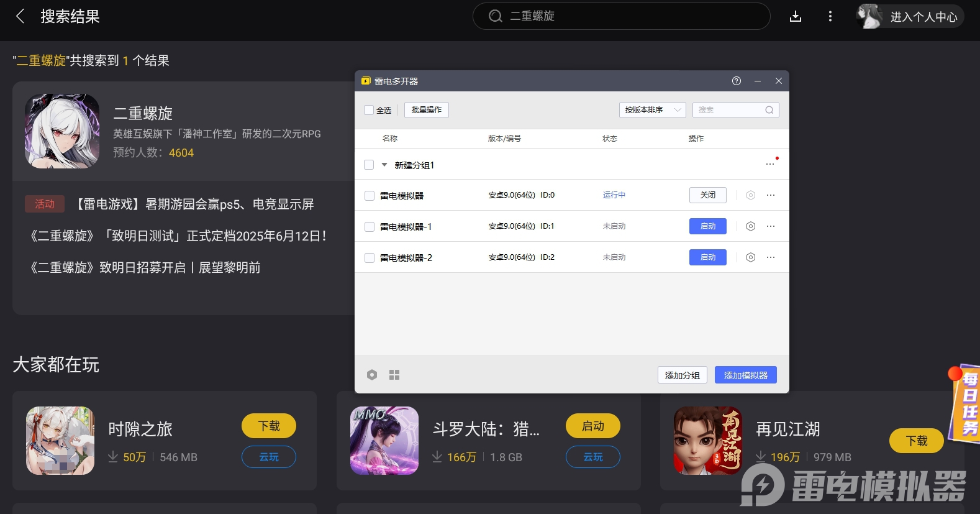Click the help question mark in 雷电多开器
Screen dimensions: 980x514
[x=736, y=81]
